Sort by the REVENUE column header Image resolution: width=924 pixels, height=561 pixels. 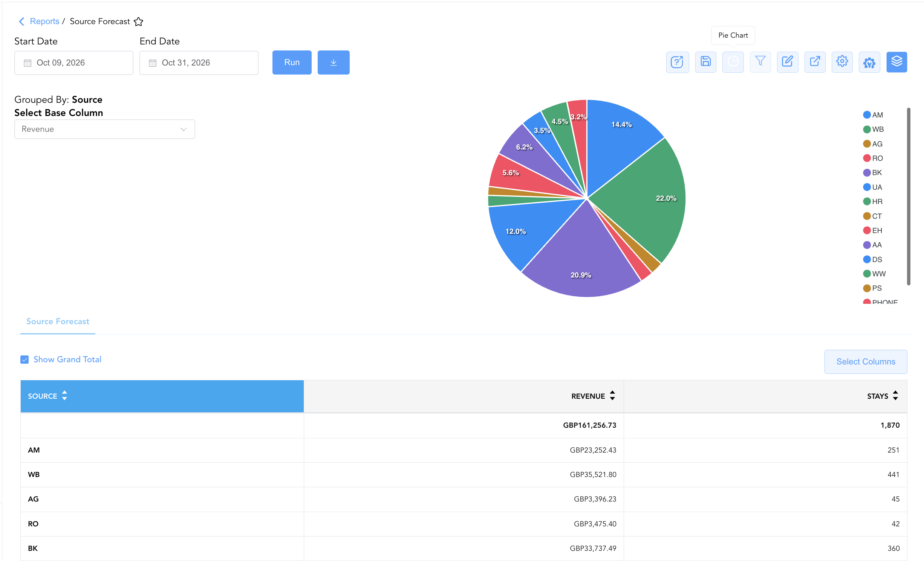(593, 396)
